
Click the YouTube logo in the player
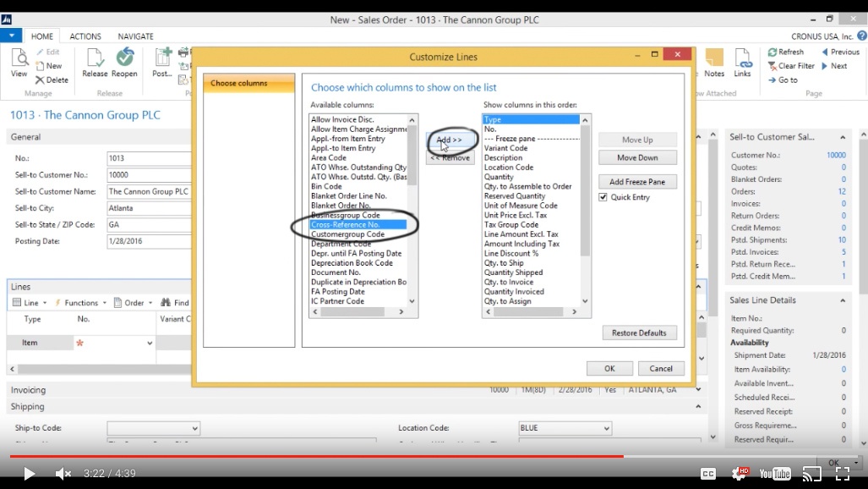coord(775,474)
